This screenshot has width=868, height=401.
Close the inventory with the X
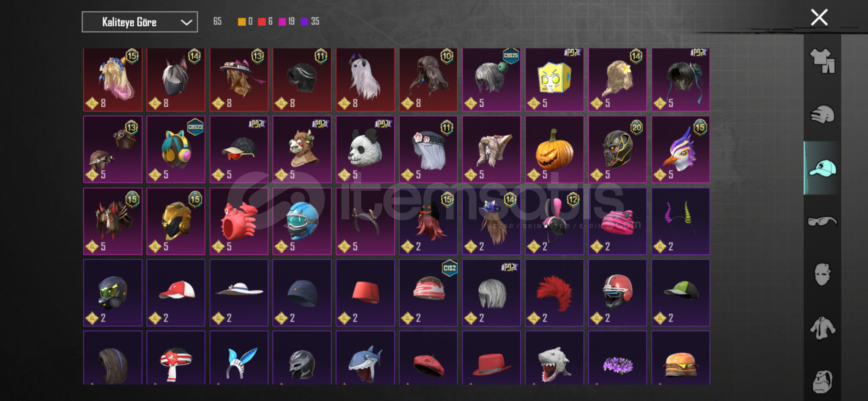(819, 17)
